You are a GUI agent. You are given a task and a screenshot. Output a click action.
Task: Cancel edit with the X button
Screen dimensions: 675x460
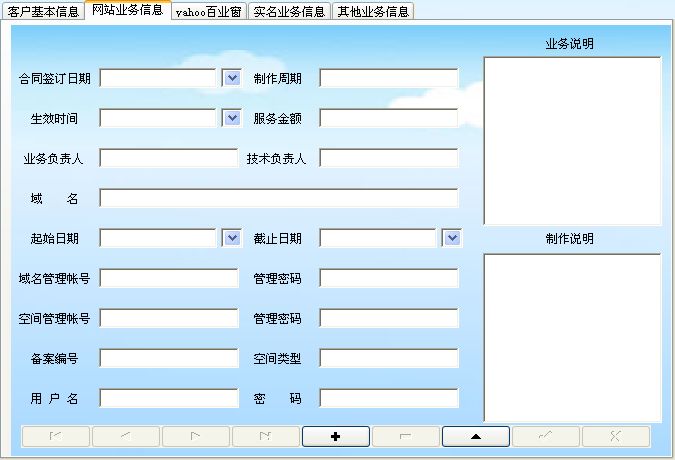click(x=616, y=436)
